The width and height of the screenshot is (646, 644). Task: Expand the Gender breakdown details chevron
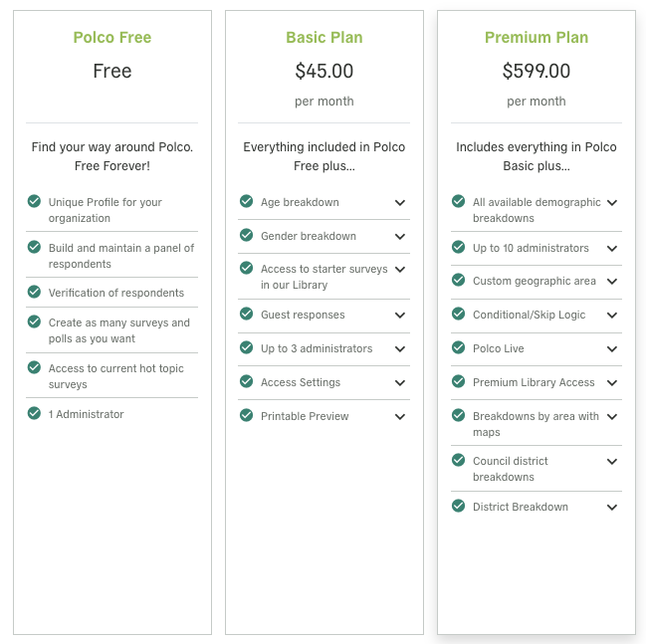coord(400,237)
